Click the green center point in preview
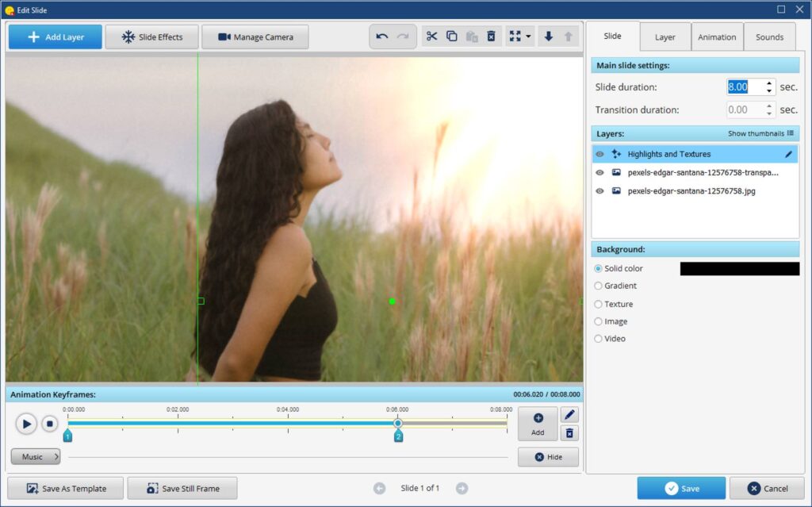Image resolution: width=812 pixels, height=507 pixels. 392,302
